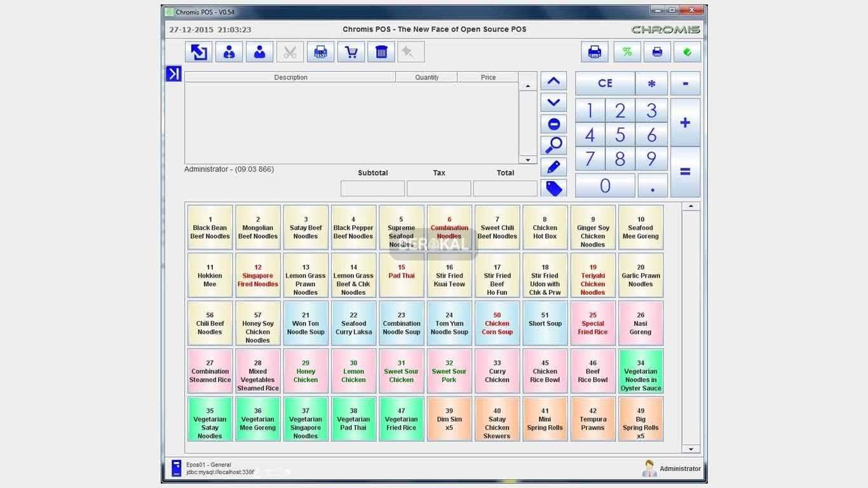Click the swap/reload ticket icon in toolbar
This screenshot has width=868, height=488.
199,52
